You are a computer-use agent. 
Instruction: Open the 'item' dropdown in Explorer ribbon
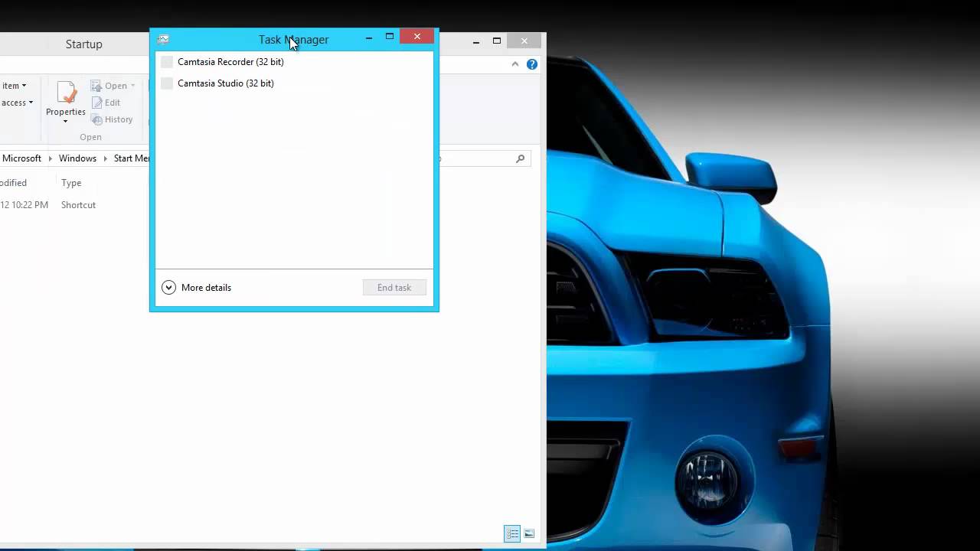point(14,86)
